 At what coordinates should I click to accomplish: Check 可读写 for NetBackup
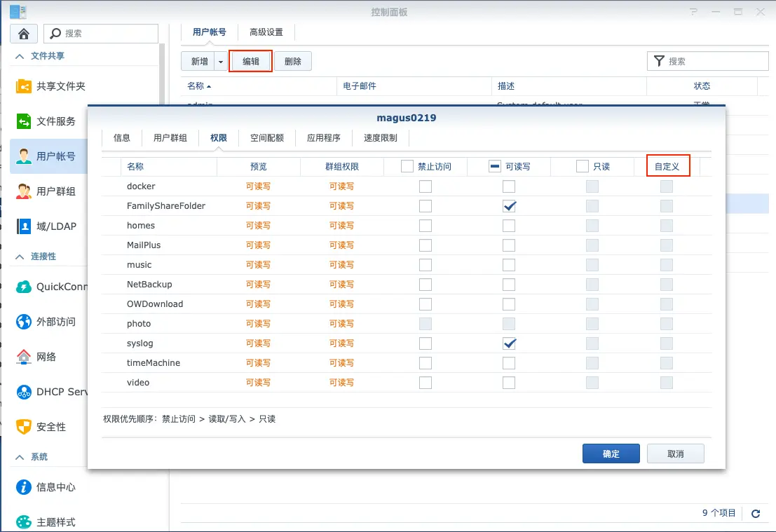coord(509,285)
